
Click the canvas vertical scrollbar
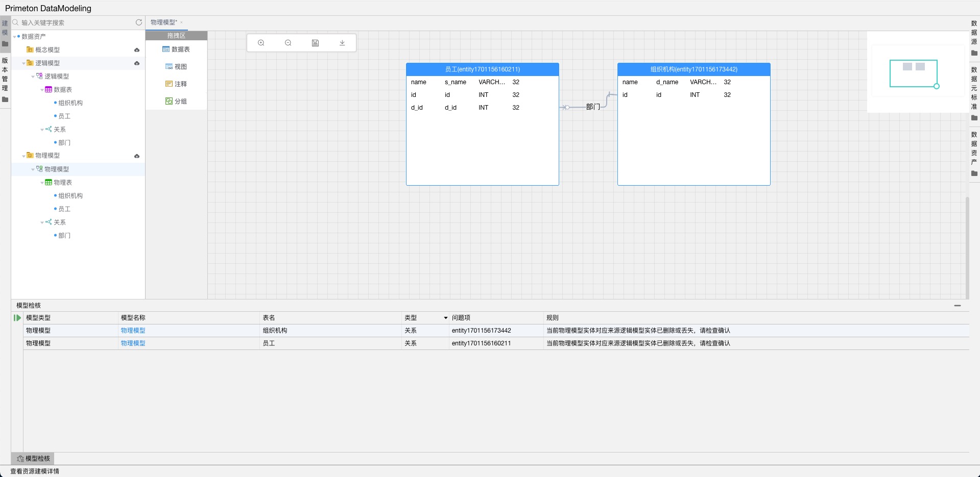tap(967, 247)
